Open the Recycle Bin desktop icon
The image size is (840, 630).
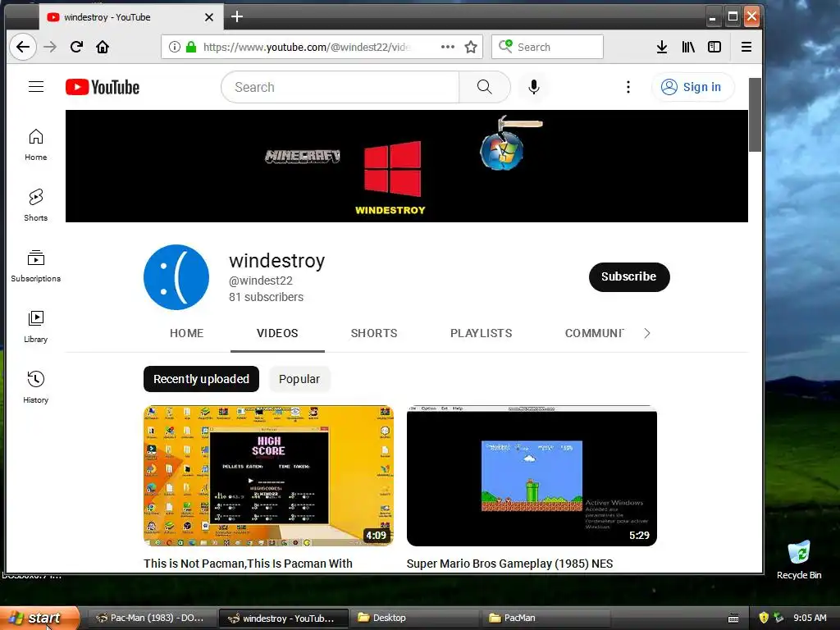(x=799, y=559)
